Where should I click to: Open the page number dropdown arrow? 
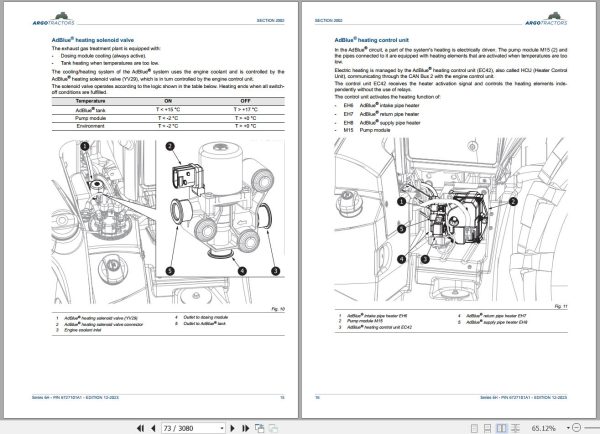222,428
